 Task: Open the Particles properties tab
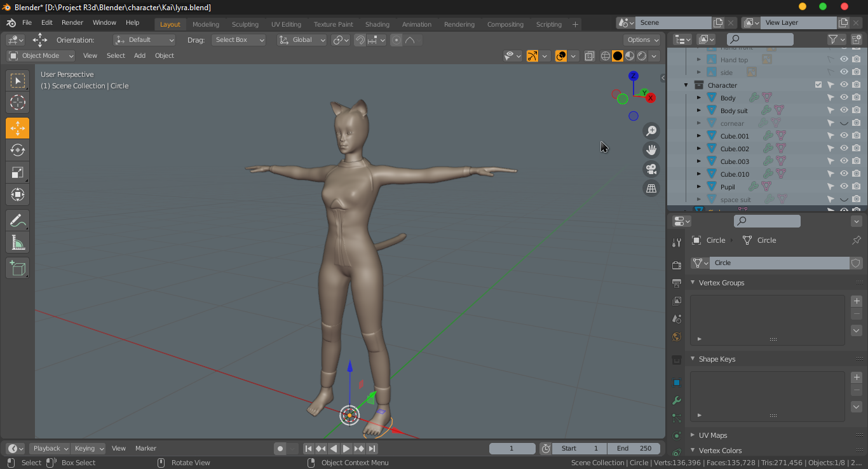point(677,418)
